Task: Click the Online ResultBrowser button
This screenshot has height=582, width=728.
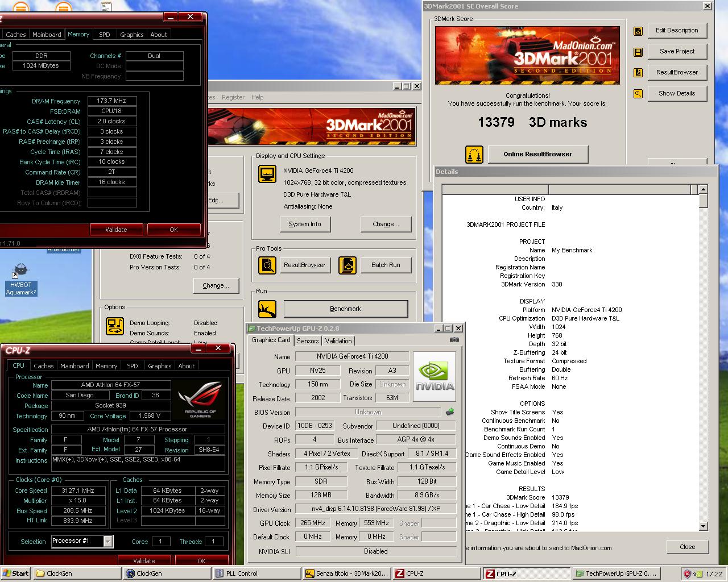Action: click(x=537, y=154)
